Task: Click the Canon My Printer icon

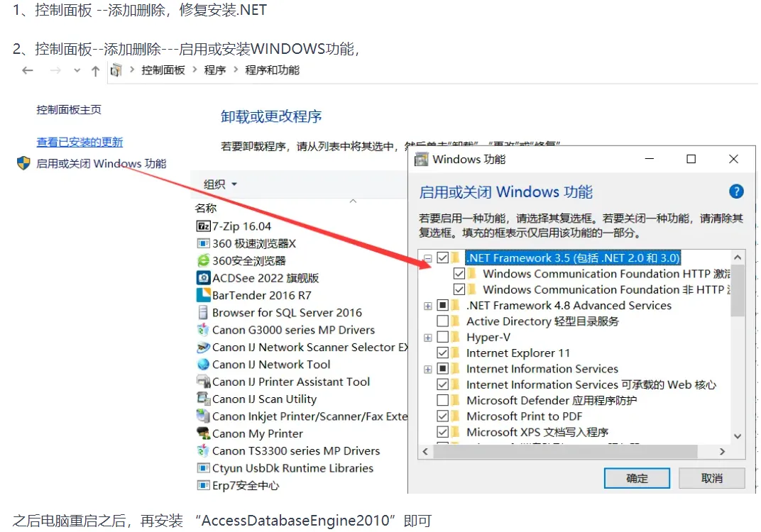Action: [x=203, y=433]
